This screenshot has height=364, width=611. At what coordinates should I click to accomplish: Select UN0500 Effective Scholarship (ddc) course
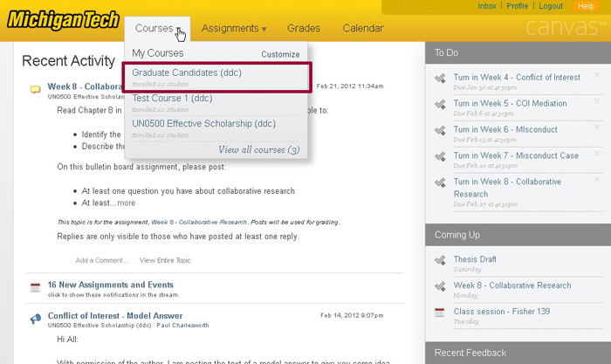[x=203, y=124]
